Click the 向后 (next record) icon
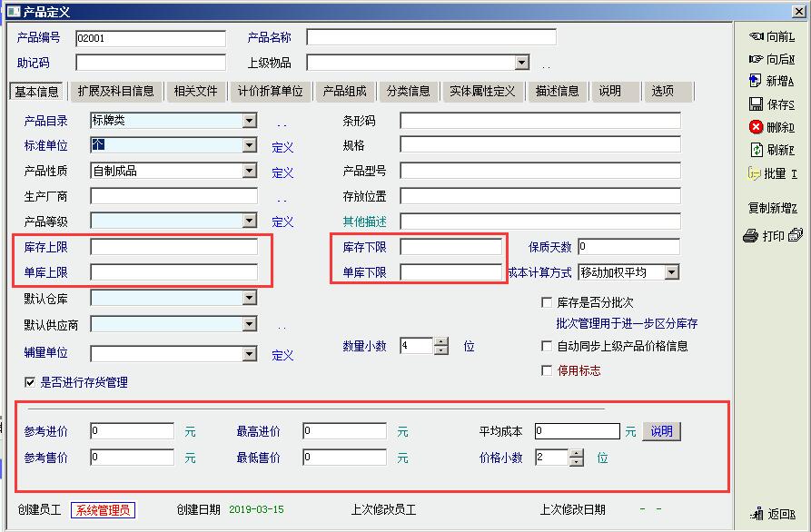Image resolution: width=811 pixels, height=532 pixels. click(756, 59)
